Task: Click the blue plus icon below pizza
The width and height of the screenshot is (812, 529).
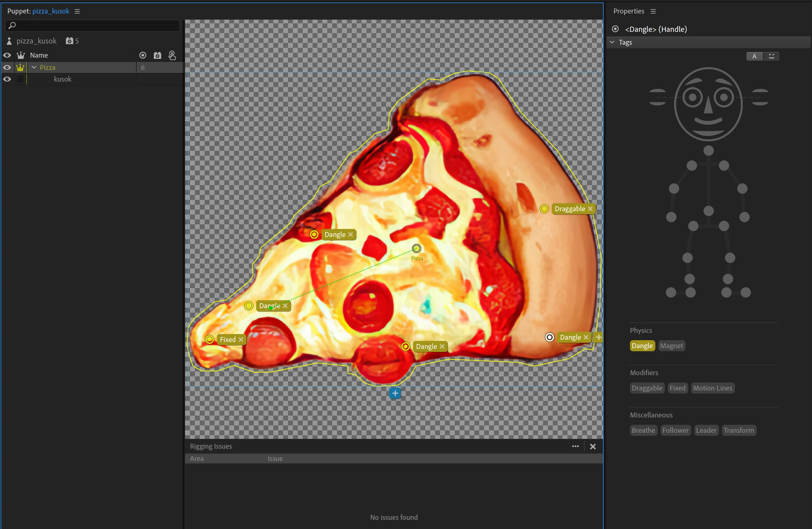Action: [x=395, y=393]
